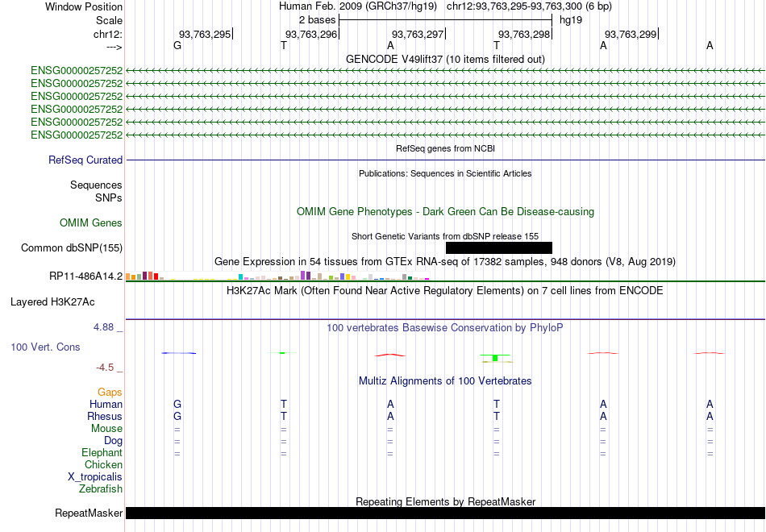Viewport: 766px width, 532px height.
Task: Open 'Multiz Alignments of 100 Vertebrates' title
Action: pyautogui.click(x=445, y=381)
